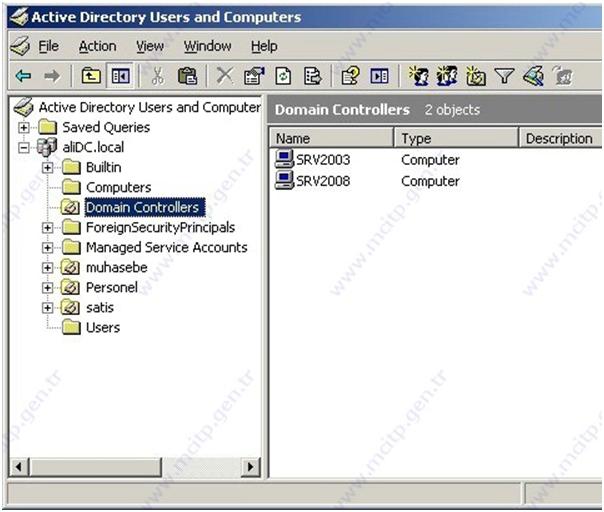This screenshot has height=512, width=604.
Task: Collapse the aliDC.local domain node
Action: 24,148
